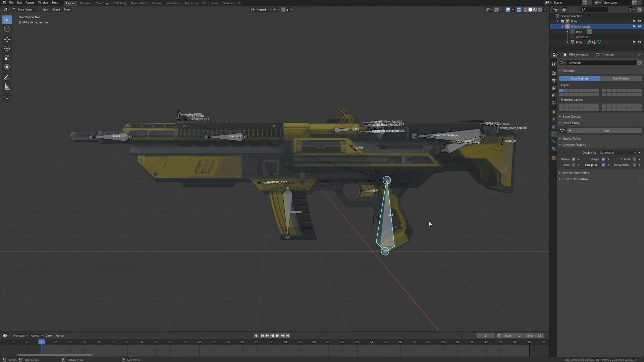
Task: Open the Object Constraints properties tab
Action: click(x=553, y=127)
